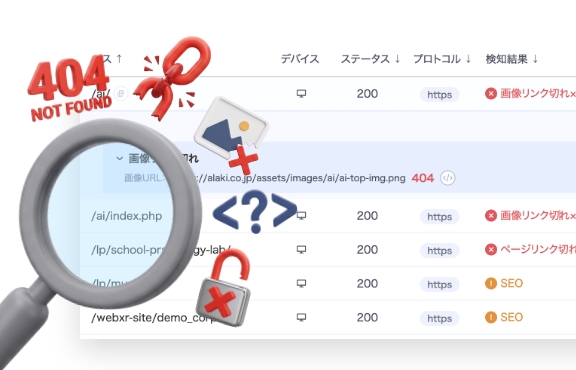Sort by ステータス column header
The width and height of the screenshot is (576, 370).
pos(370,59)
